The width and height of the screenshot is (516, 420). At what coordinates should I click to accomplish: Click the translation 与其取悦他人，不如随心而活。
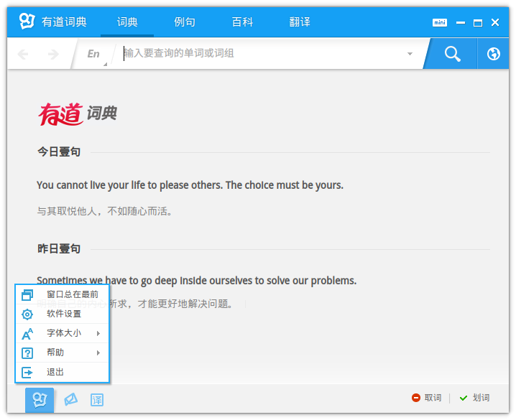point(104,211)
